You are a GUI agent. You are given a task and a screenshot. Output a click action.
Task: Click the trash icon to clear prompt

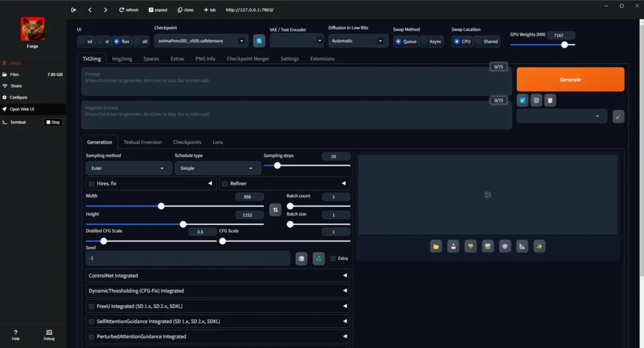(x=536, y=101)
